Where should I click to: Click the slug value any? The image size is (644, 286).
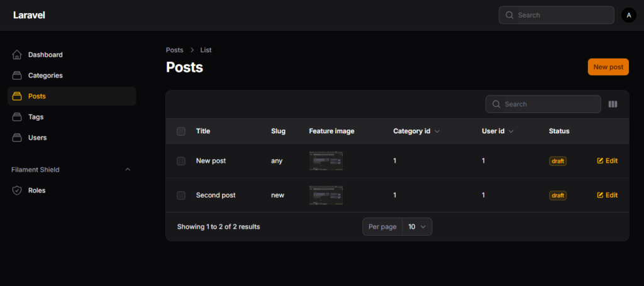277,161
